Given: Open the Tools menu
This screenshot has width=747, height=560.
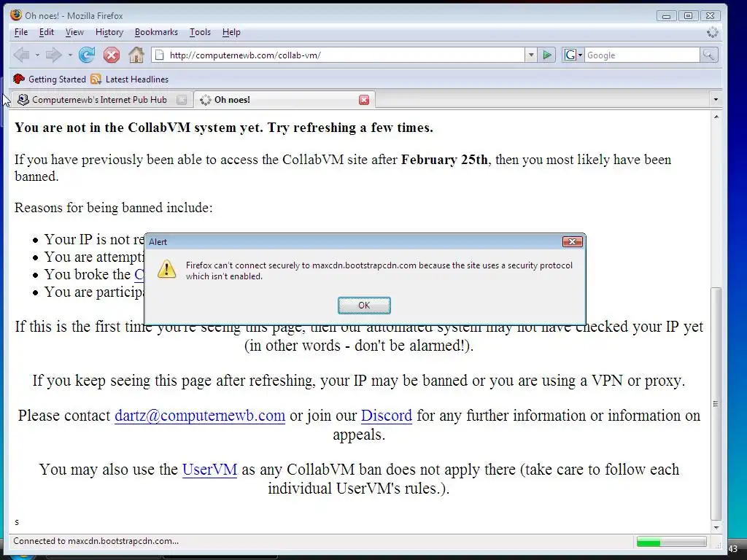Looking at the screenshot, I should 200,32.
